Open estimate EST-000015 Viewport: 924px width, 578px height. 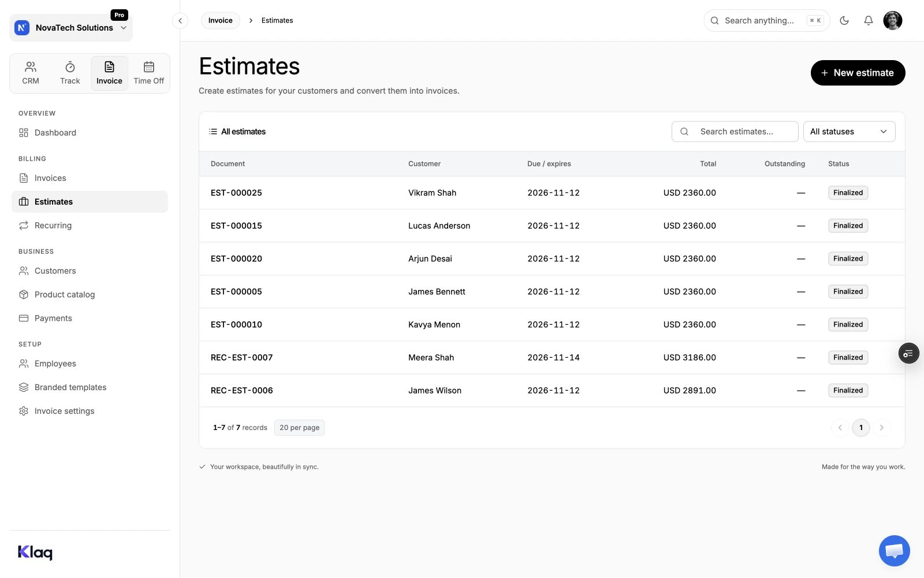(x=236, y=226)
